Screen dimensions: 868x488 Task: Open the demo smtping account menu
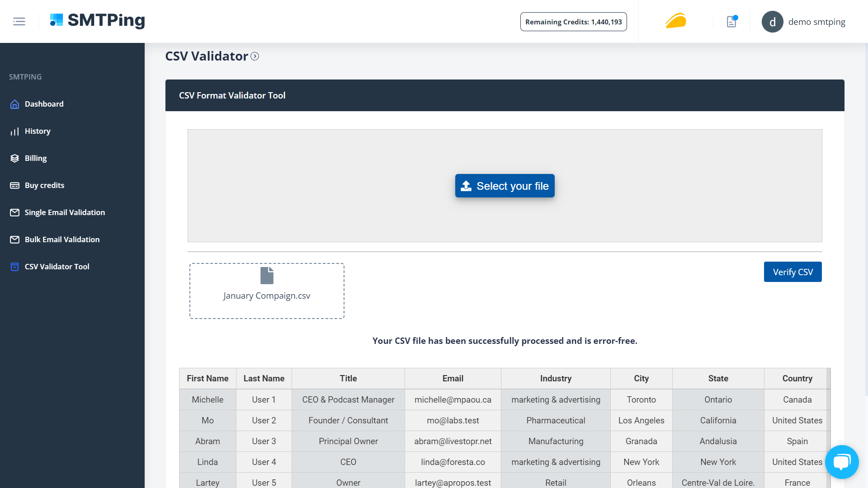[x=816, y=22]
